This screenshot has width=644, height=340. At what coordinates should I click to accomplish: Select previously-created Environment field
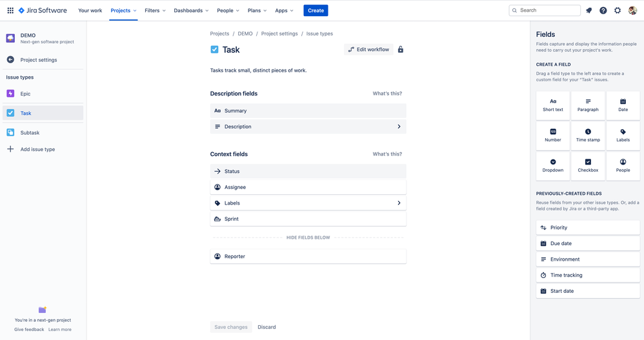point(588,259)
